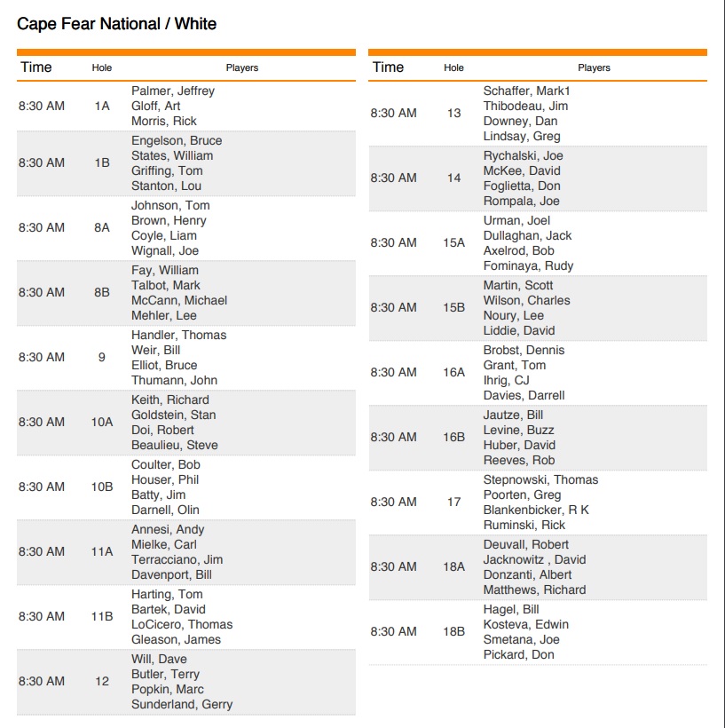Select player Rychalski, Joe
Screen dimensions: 725x728
[x=523, y=155]
